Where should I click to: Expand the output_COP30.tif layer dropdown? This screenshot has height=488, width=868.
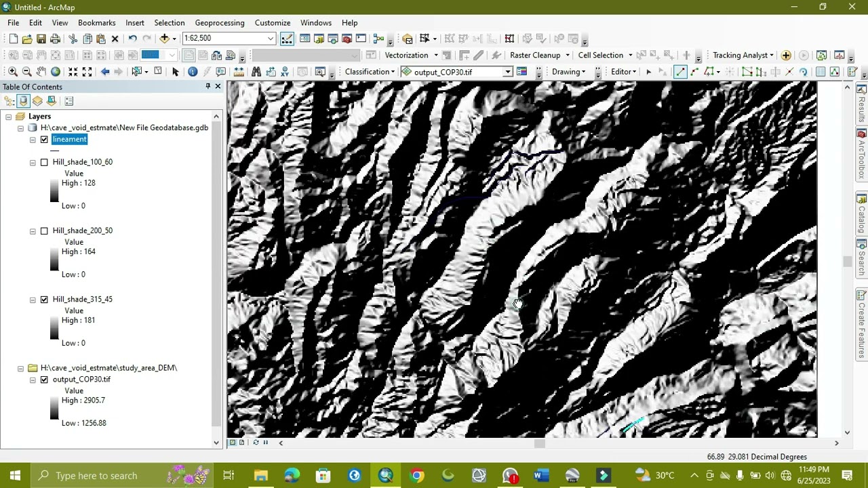[x=507, y=72]
